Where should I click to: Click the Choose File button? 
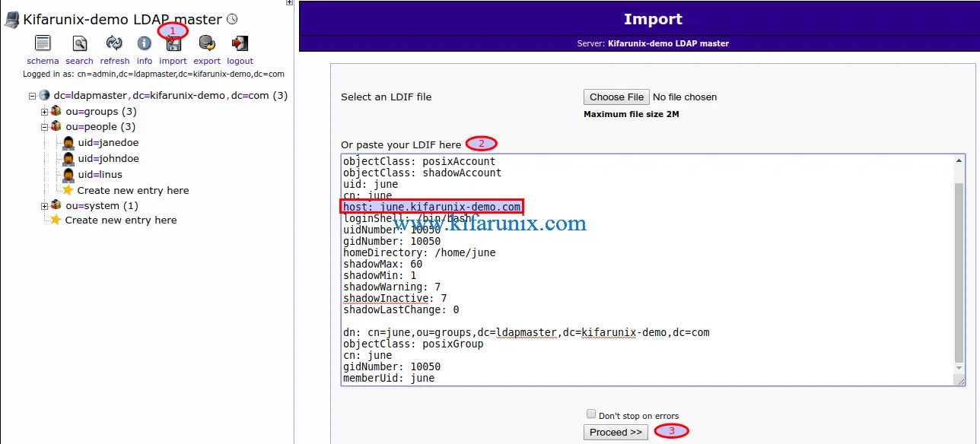click(x=616, y=97)
